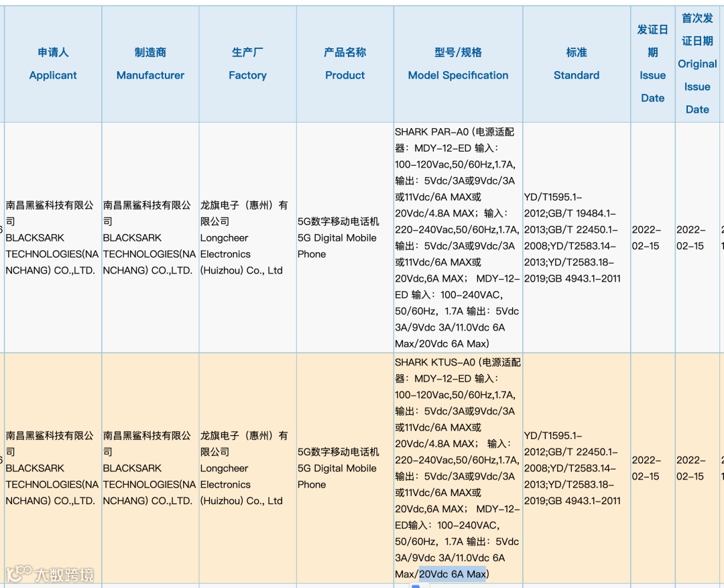Click the 发证日期 Issue Date header
The height and width of the screenshot is (588, 724).
(x=653, y=64)
